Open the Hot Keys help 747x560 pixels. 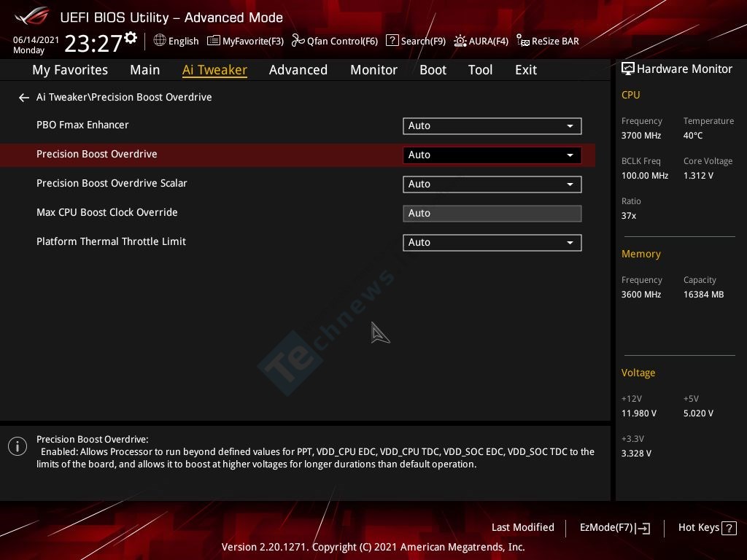pos(698,528)
